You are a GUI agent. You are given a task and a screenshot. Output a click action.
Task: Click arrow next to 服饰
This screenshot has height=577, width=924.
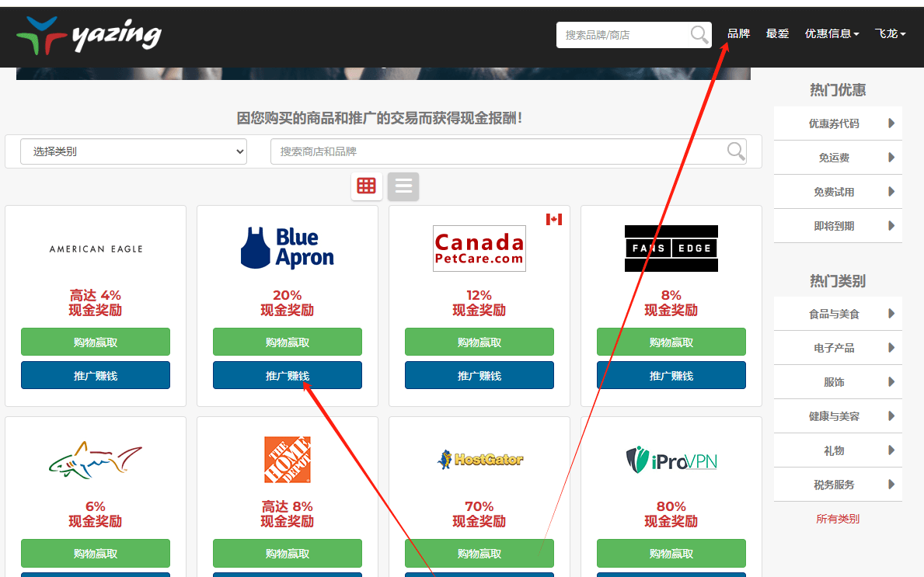point(891,381)
